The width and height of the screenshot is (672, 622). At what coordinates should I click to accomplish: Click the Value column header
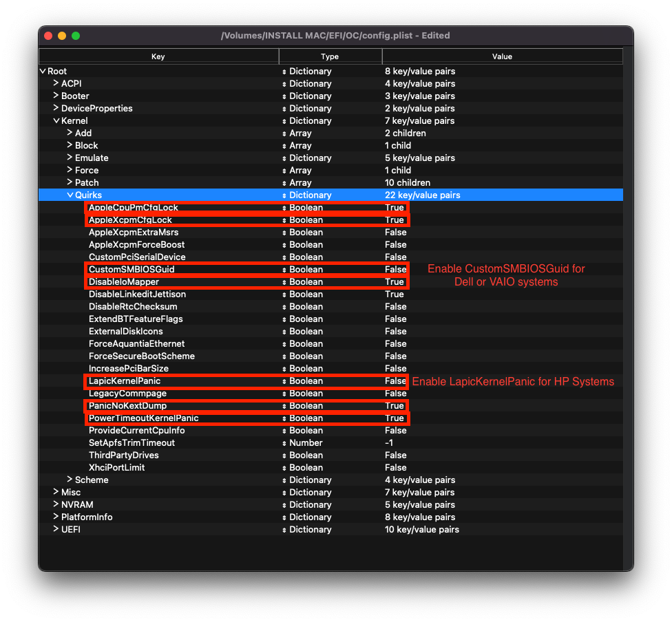pos(502,56)
